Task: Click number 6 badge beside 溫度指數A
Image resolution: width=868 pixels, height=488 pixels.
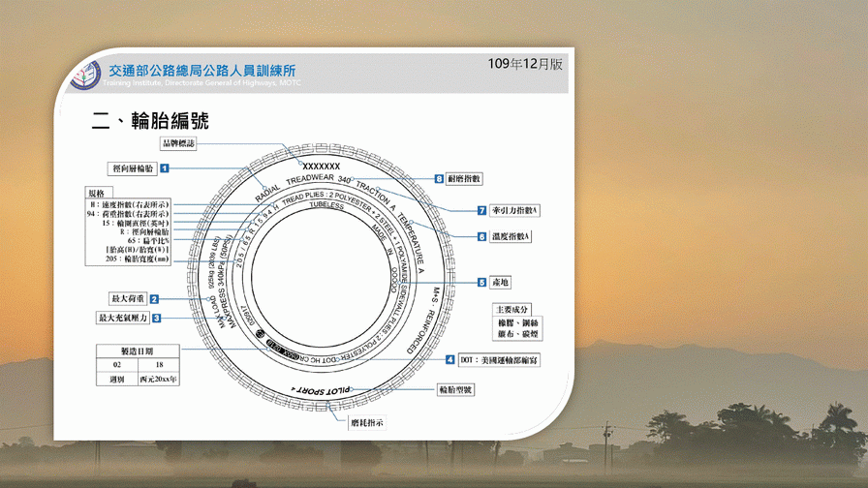Action: (481, 236)
